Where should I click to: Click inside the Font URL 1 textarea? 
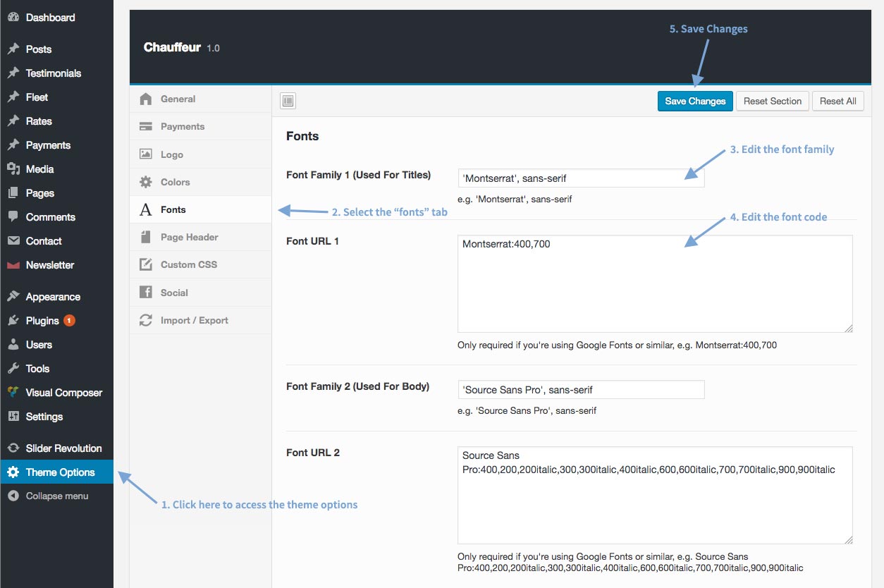pos(655,283)
